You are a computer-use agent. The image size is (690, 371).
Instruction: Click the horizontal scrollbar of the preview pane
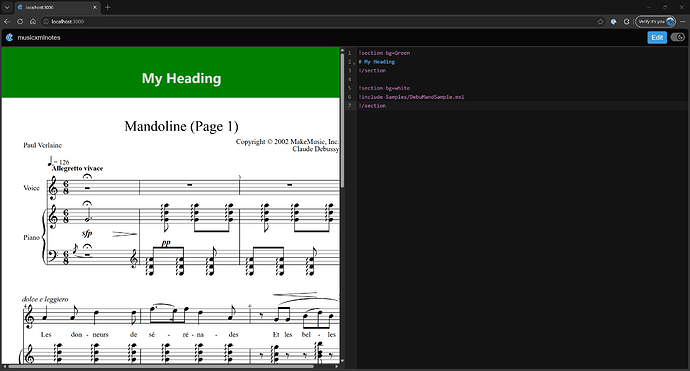pyautogui.click(x=161, y=366)
